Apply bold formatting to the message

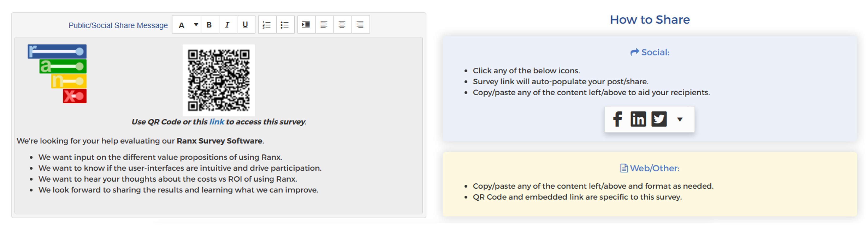pyautogui.click(x=210, y=24)
